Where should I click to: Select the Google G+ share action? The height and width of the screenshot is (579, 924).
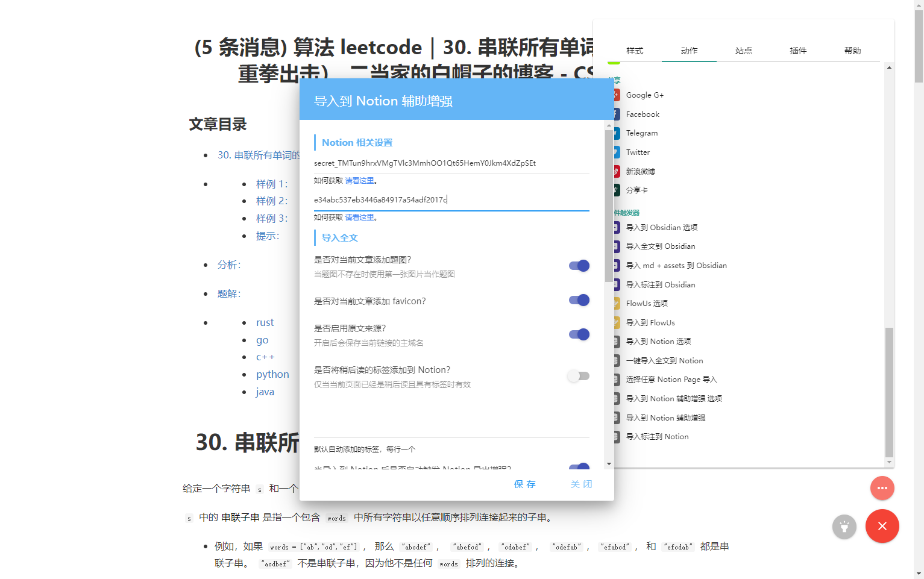click(x=645, y=95)
